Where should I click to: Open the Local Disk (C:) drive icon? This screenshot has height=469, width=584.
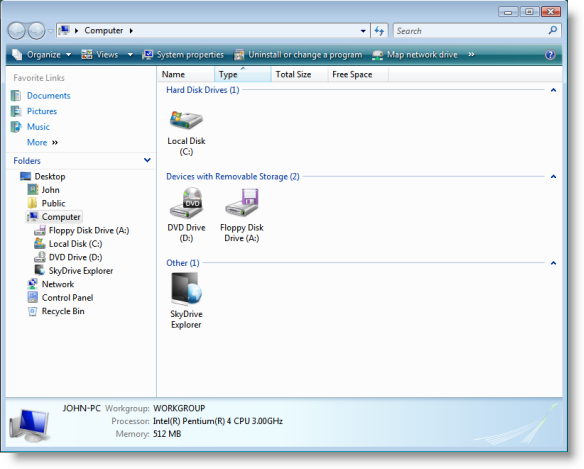pyautogui.click(x=186, y=120)
